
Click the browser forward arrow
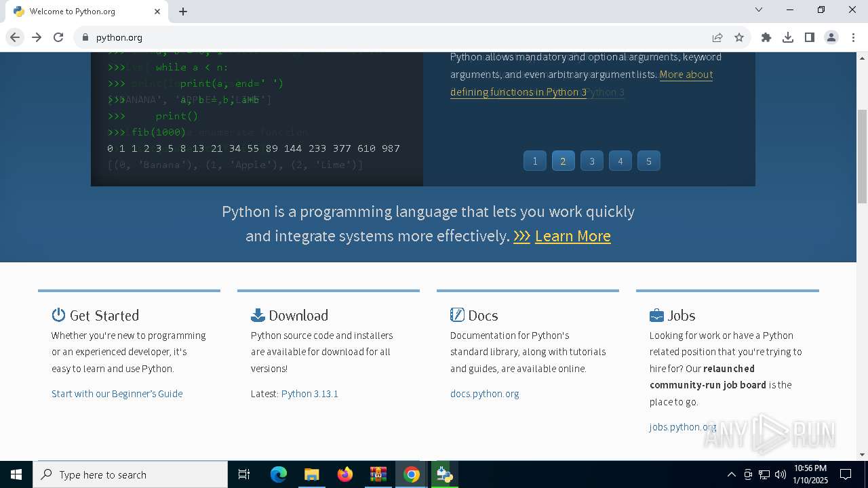[x=37, y=37]
